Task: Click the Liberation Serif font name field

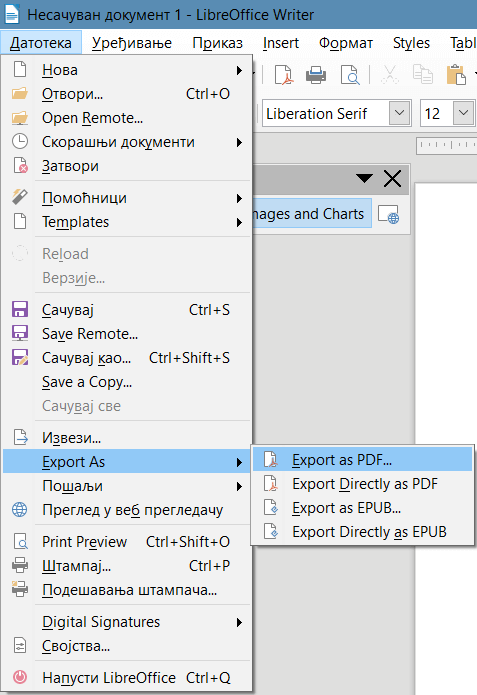Action: [326, 113]
